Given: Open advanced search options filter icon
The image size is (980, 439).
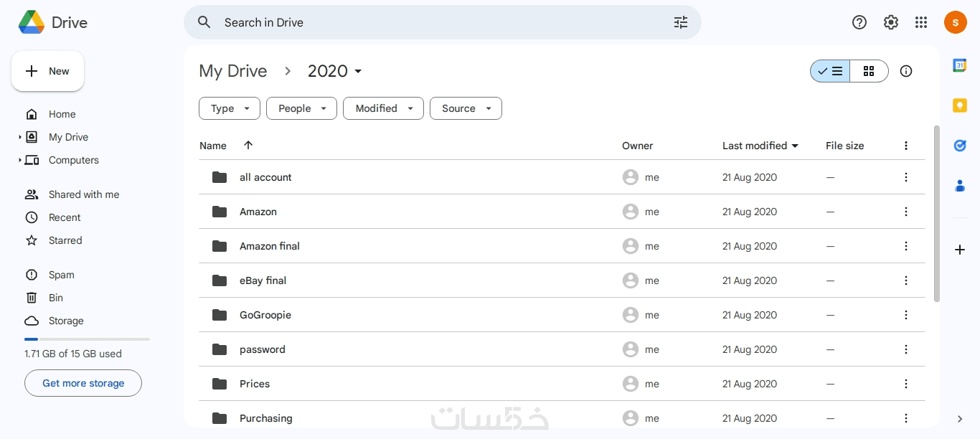Looking at the screenshot, I should pos(680,22).
